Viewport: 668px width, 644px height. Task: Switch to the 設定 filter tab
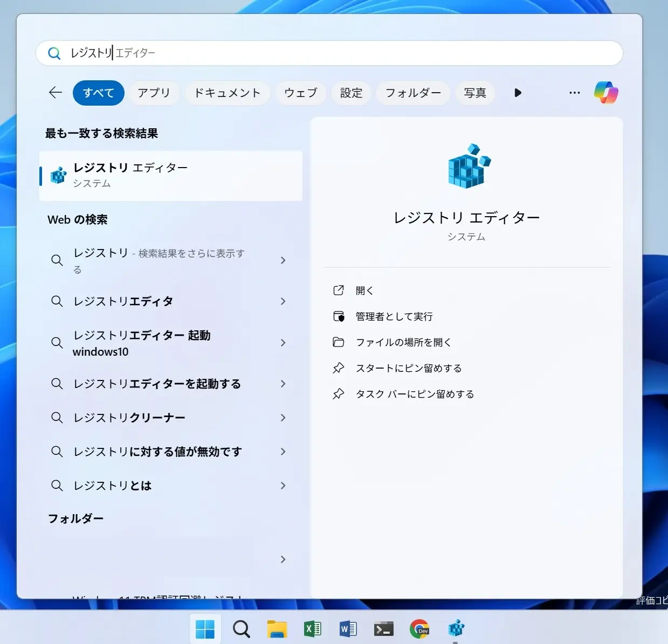(351, 92)
